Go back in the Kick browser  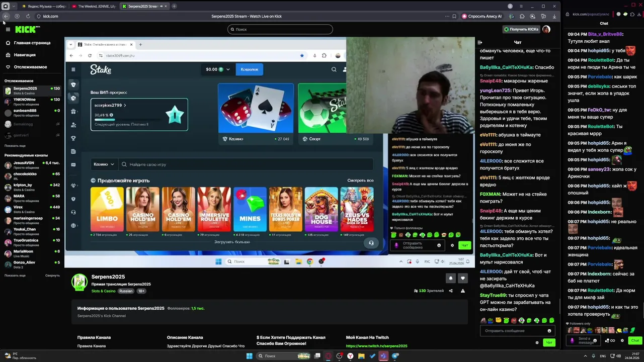[x=6, y=16]
